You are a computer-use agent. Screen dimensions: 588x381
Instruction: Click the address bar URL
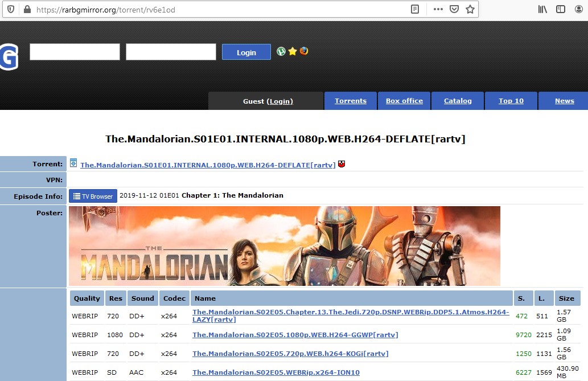pos(106,10)
